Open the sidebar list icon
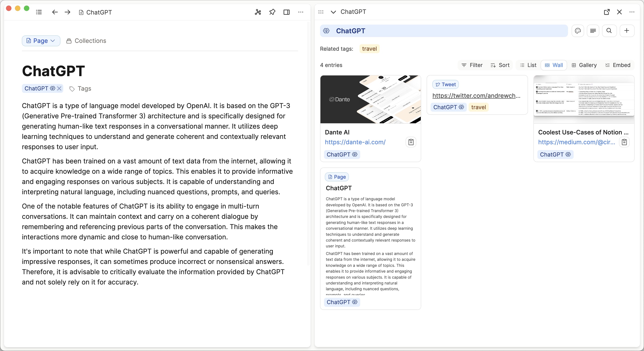Viewport: 644px width, 351px height. coord(39,12)
